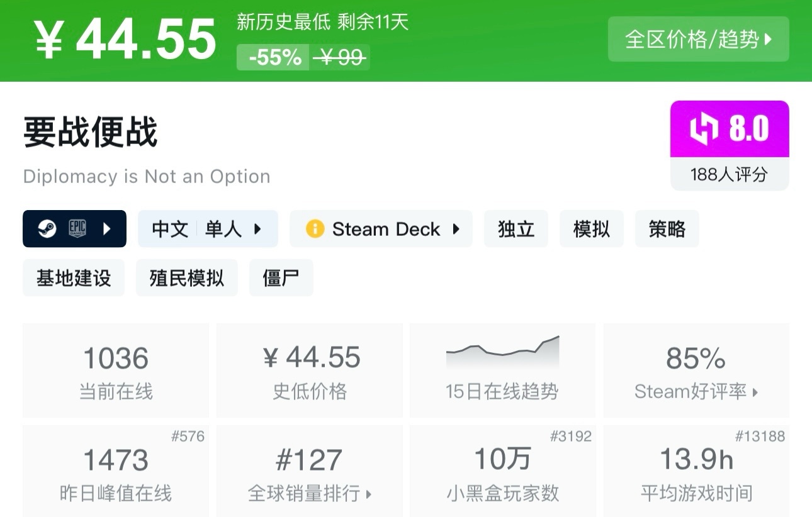Open the 全球销量排行 sales ranking
This screenshot has width=812, height=517.
pyautogui.click(x=308, y=494)
